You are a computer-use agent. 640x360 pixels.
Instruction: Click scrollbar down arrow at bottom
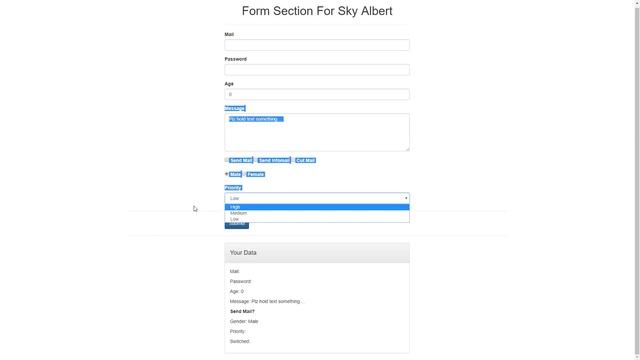[637, 357]
